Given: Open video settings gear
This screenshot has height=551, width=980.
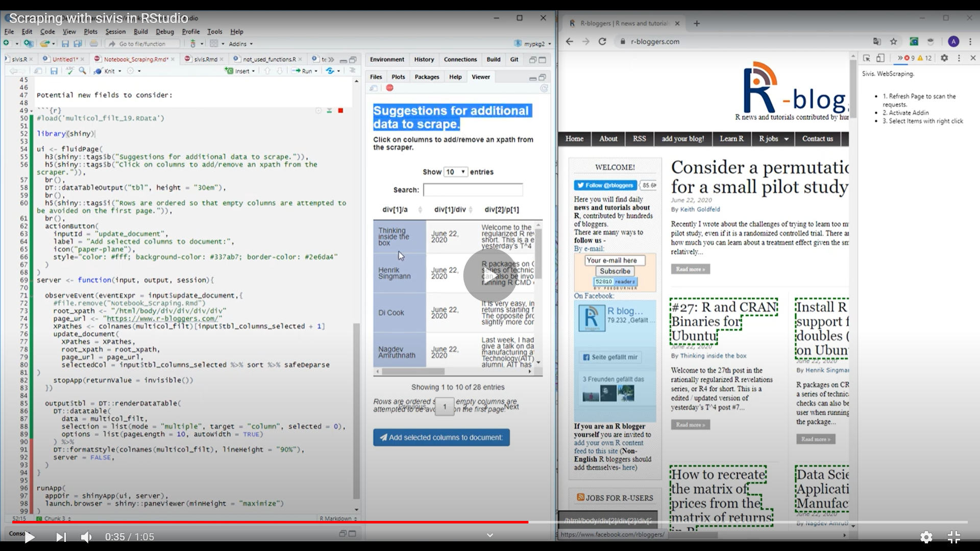Looking at the screenshot, I should 926,537.
